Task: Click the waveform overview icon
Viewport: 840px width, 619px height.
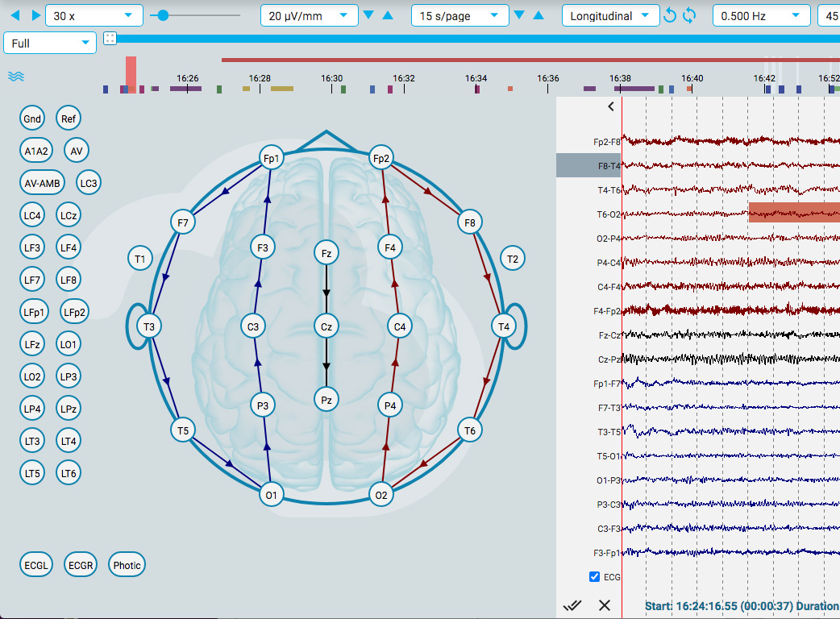Action: point(16,77)
